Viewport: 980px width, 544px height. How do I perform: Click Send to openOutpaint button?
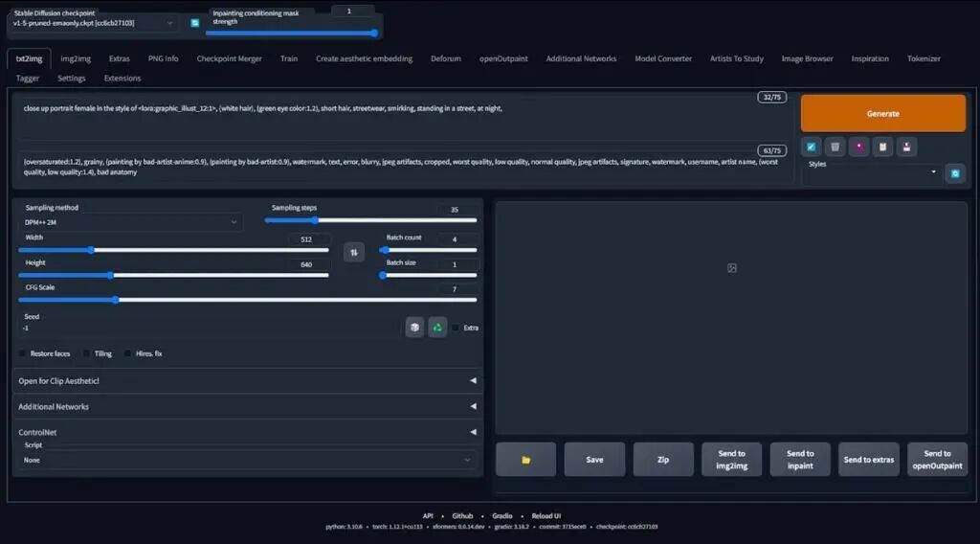tap(938, 460)
